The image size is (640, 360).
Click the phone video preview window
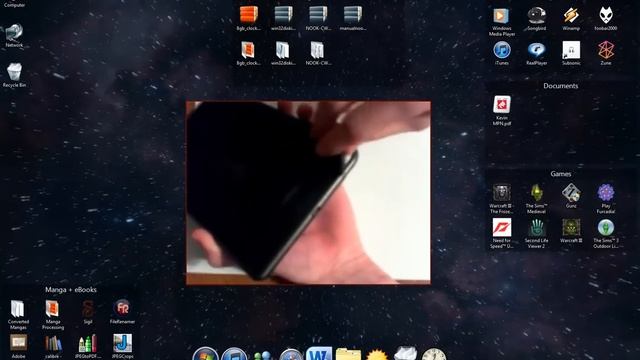pos(308,193)
